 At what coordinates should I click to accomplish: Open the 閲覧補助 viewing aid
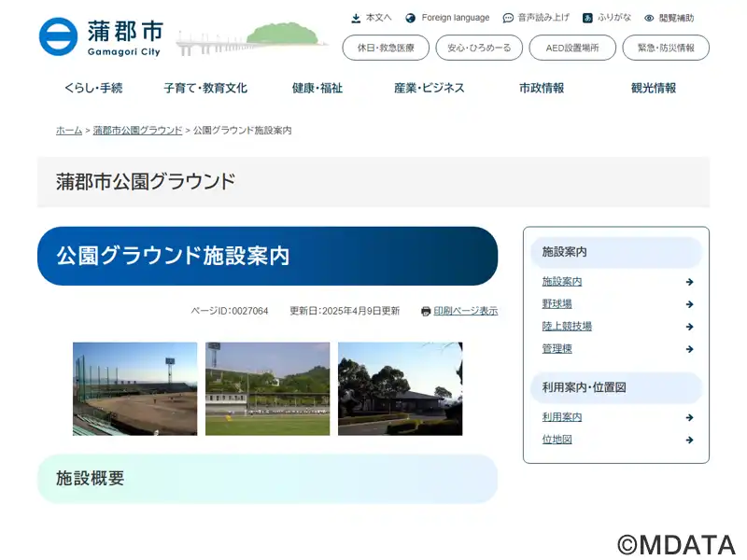point(676,18)
